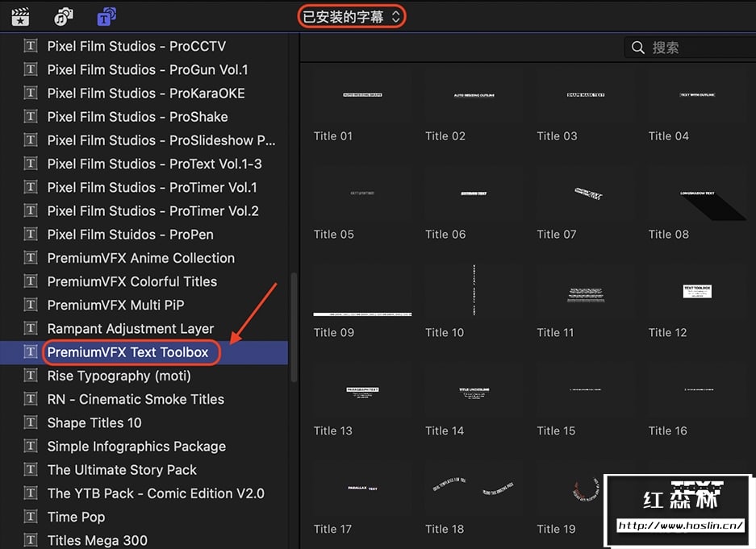The width and height of the screenshot is (756, 549).
Task: Click the title icon beside ProCCTV
Action: coord(31,46)
